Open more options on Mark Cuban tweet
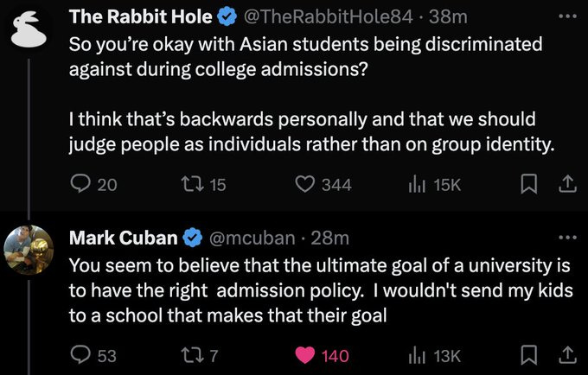 (567, 237)
